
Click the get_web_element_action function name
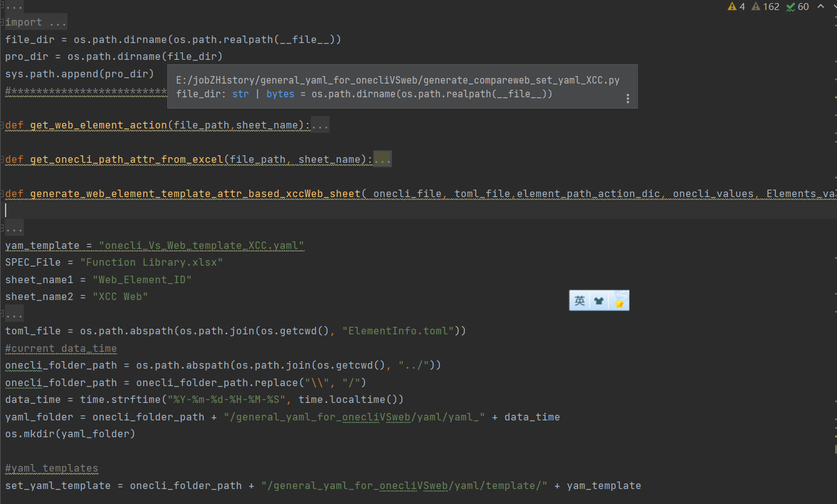99,125
